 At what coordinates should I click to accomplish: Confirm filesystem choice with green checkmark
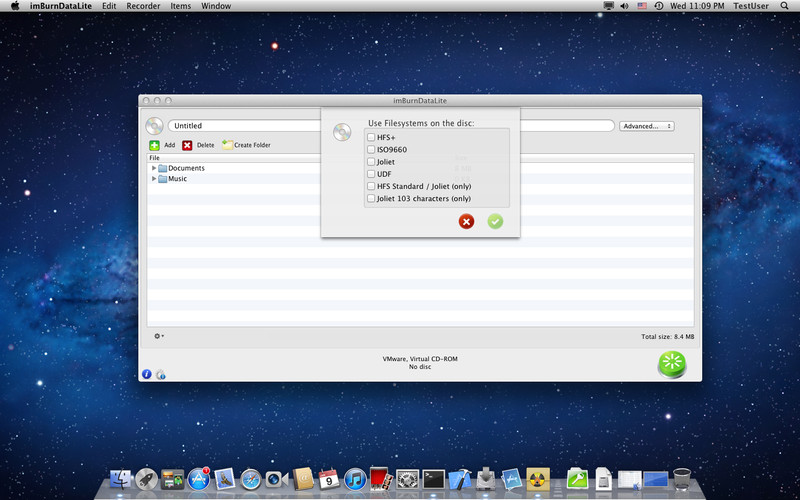[x=495, y=221]
